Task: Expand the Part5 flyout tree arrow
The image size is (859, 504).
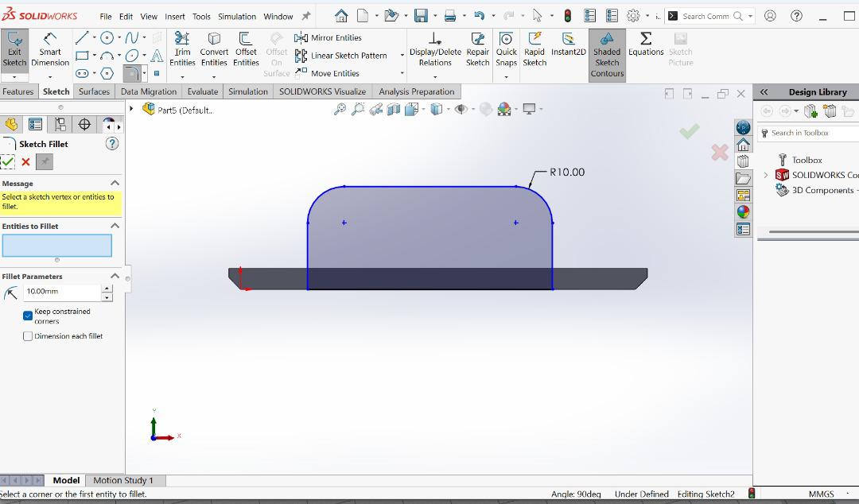Action: click(x=131, y=109)
